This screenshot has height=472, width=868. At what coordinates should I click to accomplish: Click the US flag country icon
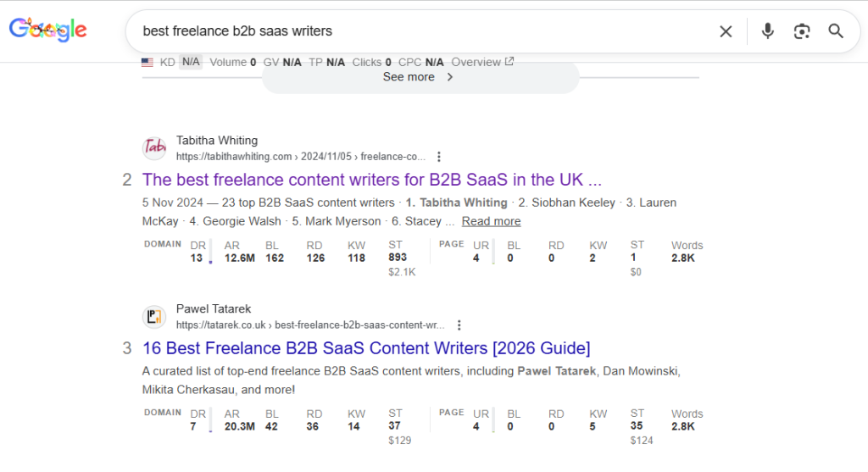pyautogui.click(x=147, y=63)
